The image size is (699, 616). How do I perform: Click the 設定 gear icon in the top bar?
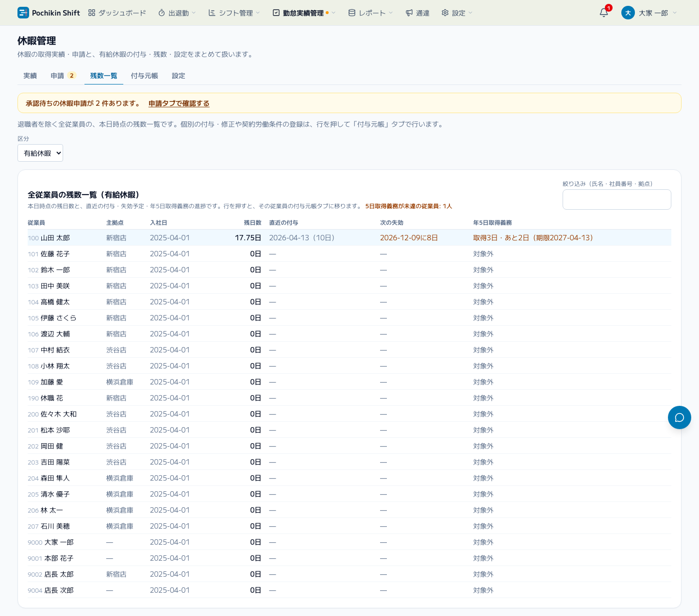[x=445, y=13]
